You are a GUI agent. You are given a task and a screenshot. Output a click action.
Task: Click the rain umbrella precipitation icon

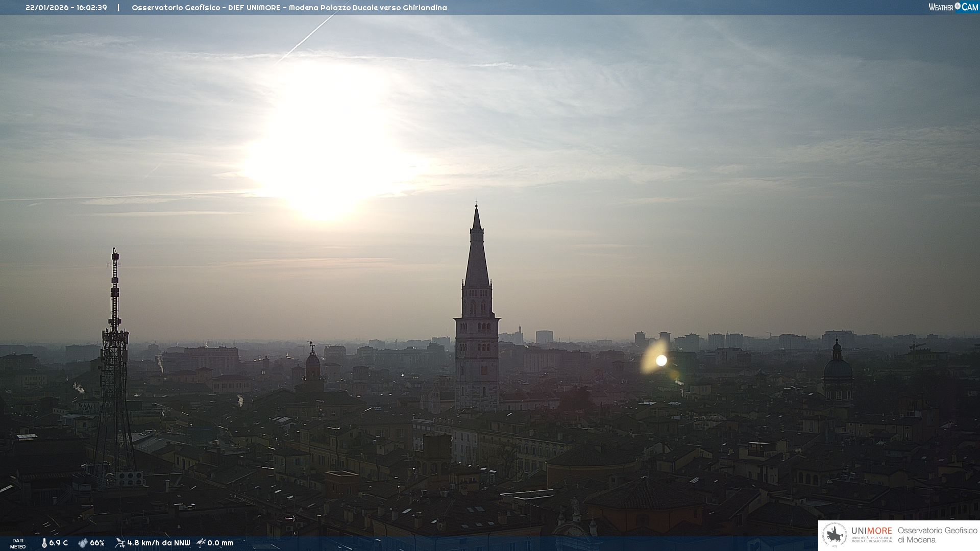point(201,543)
